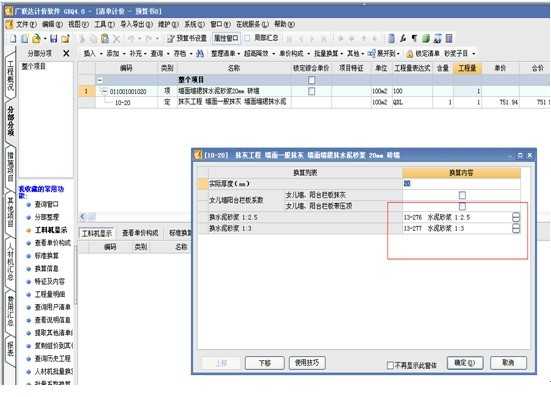Image resolution: width=551 pixels, height=397 pixels.
Task: Click 标准换算 in favorites list
Action: (46, 256)
